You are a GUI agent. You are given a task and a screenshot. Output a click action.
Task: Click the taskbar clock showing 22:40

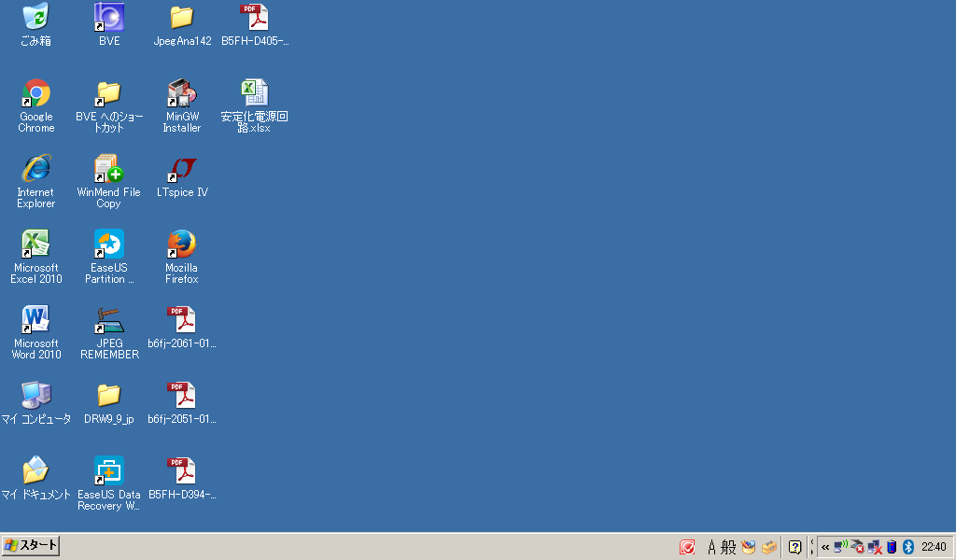934,547
